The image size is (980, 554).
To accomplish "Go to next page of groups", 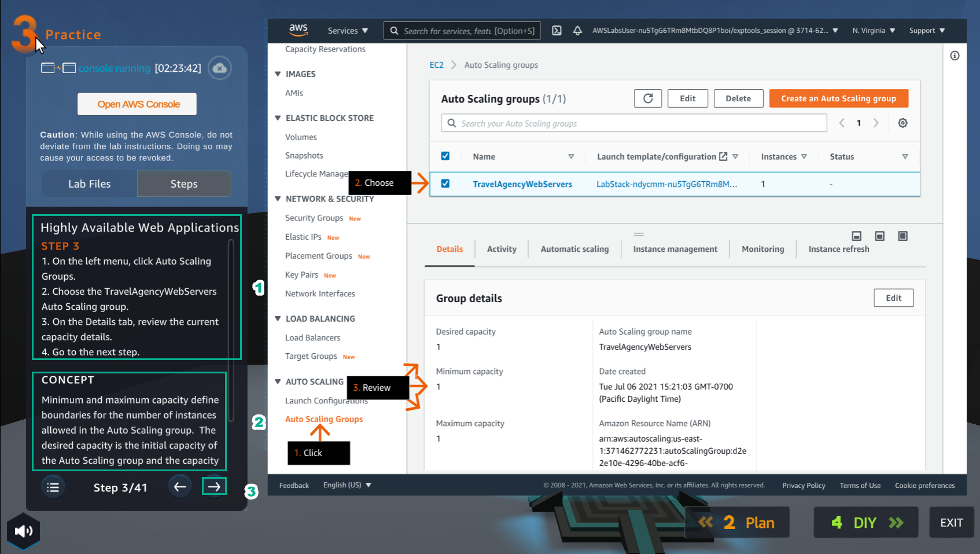I will pos(876,123).
